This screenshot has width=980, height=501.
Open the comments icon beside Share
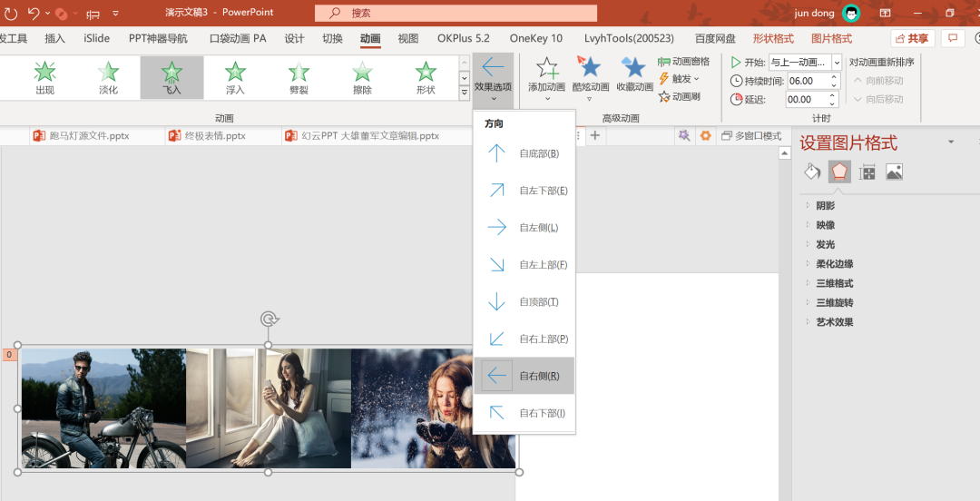(x=953, y=38)
